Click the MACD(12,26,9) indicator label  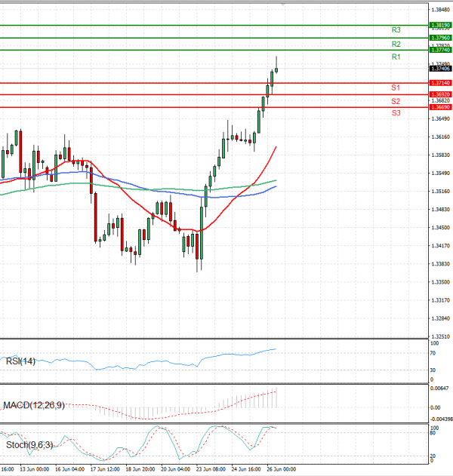34,405
